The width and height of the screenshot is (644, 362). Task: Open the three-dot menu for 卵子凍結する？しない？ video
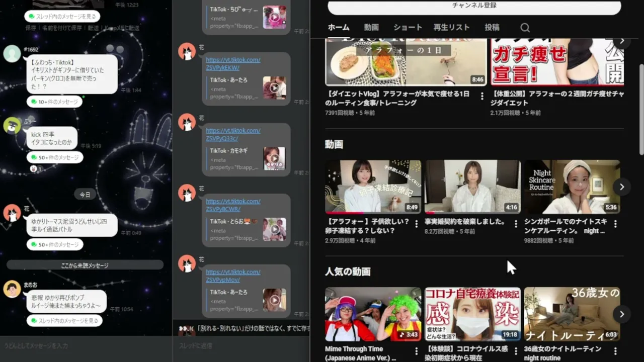coord(416,224)
